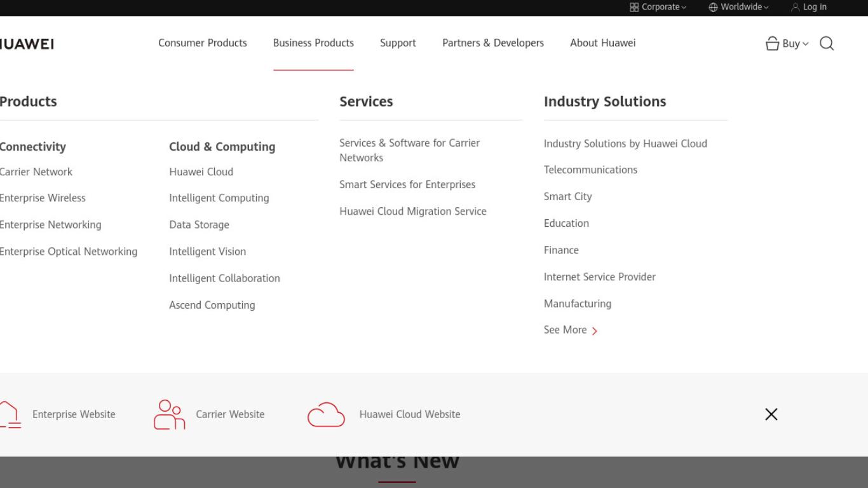The height and width of the screenshot is (488, 868).
Task: Open the Huawei Cloud Website text link
Action: click(410, 414)
